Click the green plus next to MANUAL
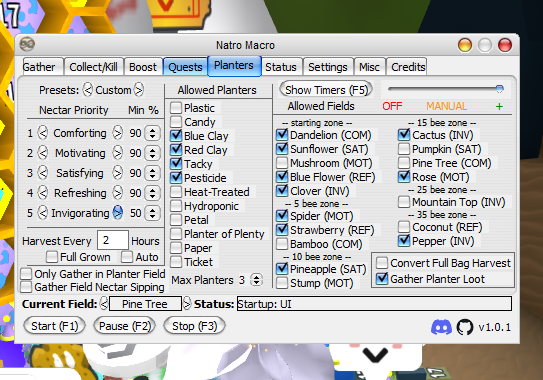The height and width of the screenshot is (380, 543). pyautogui.click(x=499, y=106)
